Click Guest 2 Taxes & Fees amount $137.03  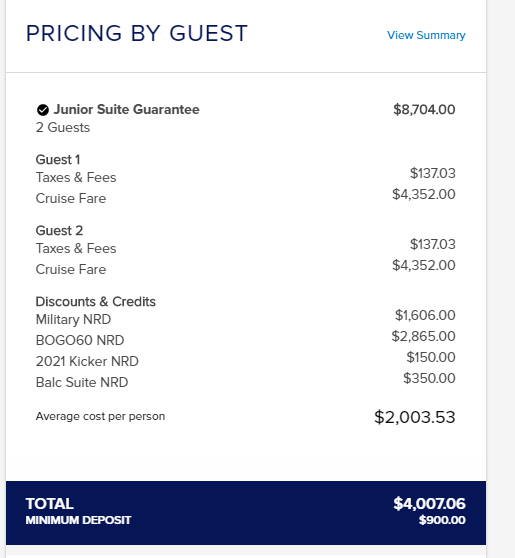tap(432, 244)
